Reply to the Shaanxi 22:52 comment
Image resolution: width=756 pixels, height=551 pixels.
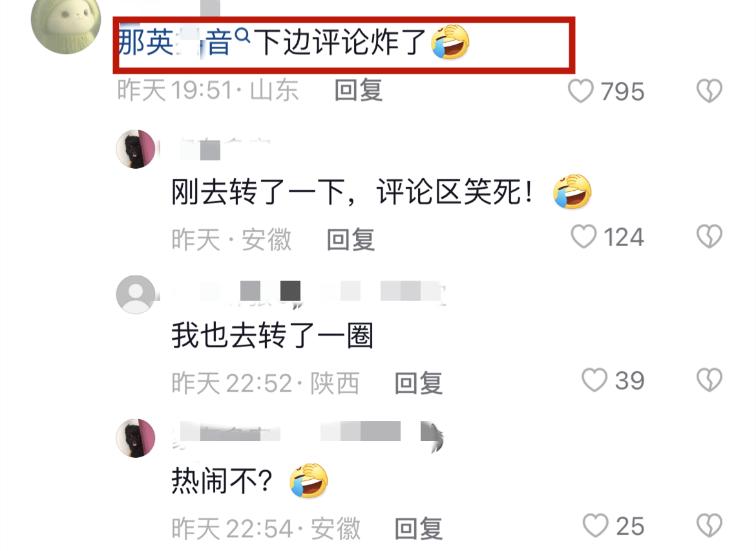419,384
